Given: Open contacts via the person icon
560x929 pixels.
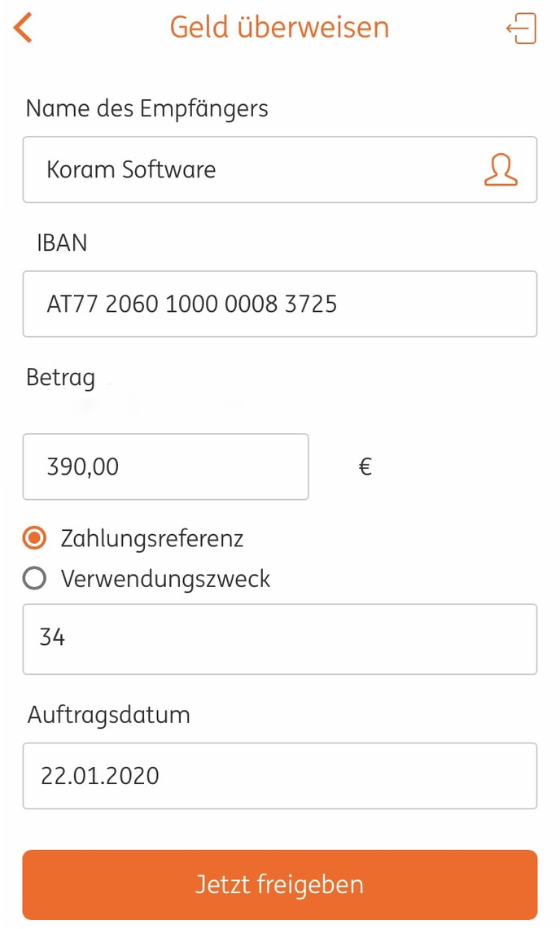Looking at the screenshot, I should (501, 170).
